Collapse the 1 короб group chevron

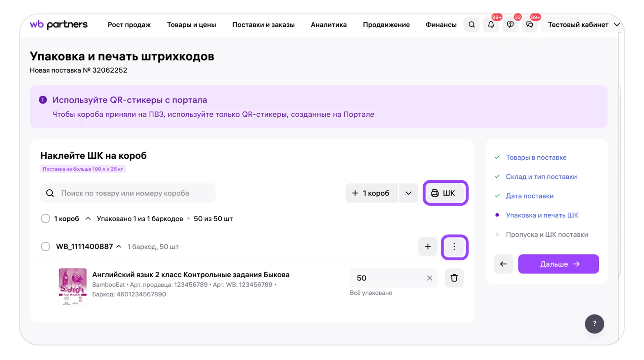coord(88,219)
